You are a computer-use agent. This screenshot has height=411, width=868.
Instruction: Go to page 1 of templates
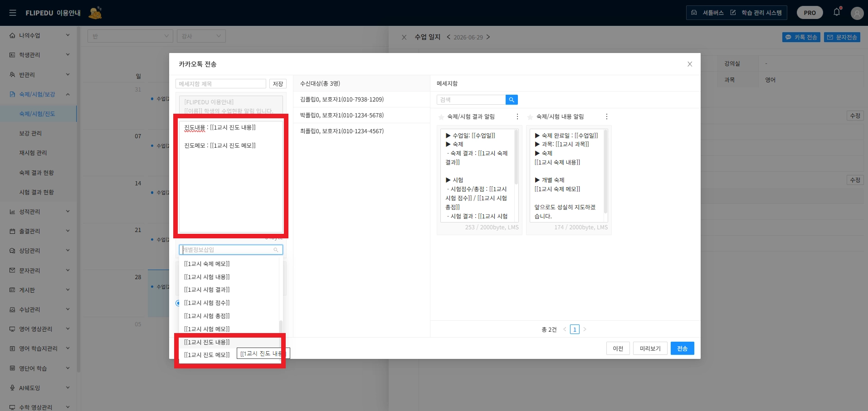pos(575,329)
